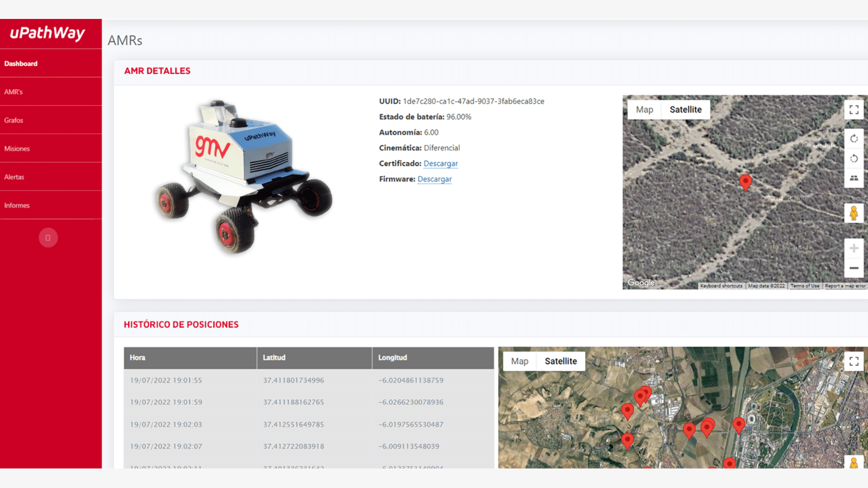Screen dimensions: 868x488
Task: Enable Satellite view on the bottom map
Action: tap(561, 361)
